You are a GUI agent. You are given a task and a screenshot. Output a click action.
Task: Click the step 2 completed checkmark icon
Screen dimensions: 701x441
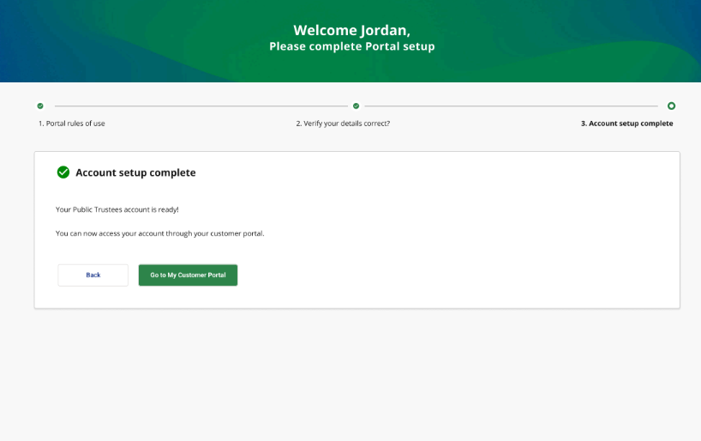pos(356,106)
